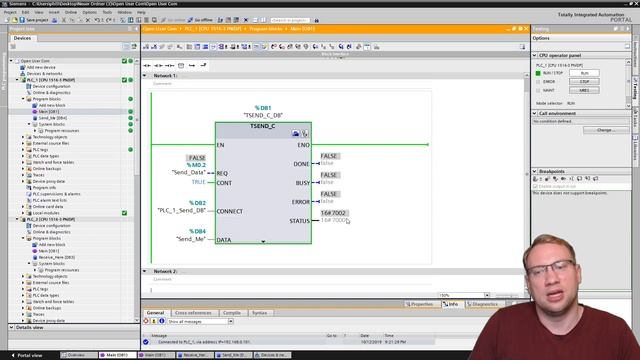Toggle Enable output in run checkbox
Viewport: 640px width, 360px height.
click(535, 187)
